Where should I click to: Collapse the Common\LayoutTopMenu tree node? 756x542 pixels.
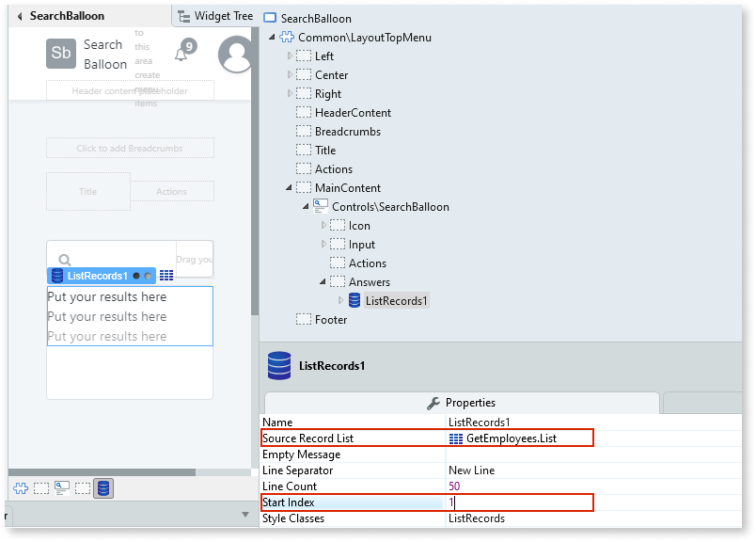click(x=272, y=37)
